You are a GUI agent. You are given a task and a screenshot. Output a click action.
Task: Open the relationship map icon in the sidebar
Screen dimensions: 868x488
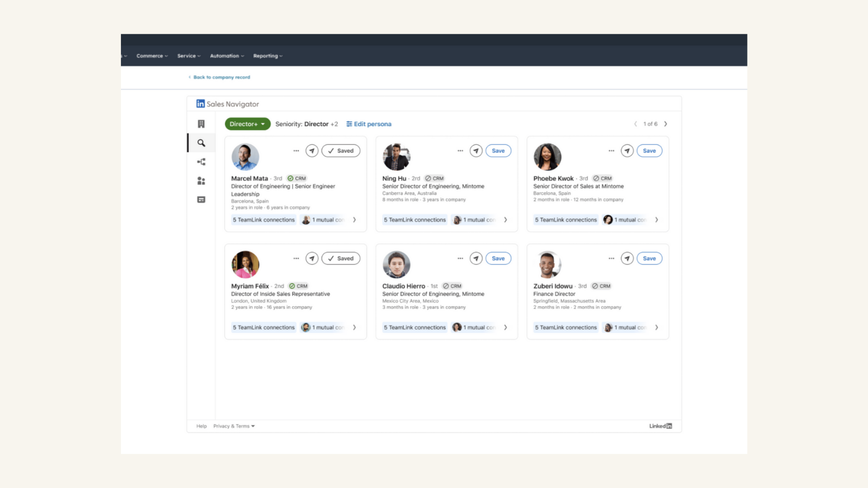(201, 162)
